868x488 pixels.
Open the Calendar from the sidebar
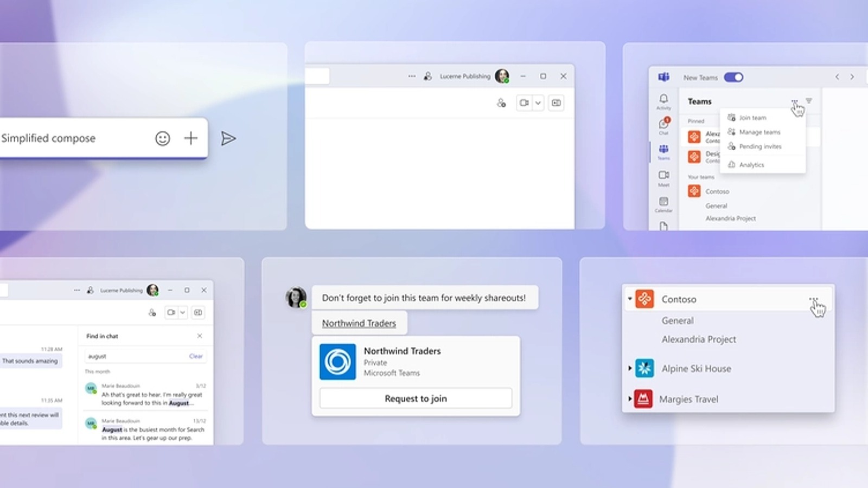pos(663,201)
